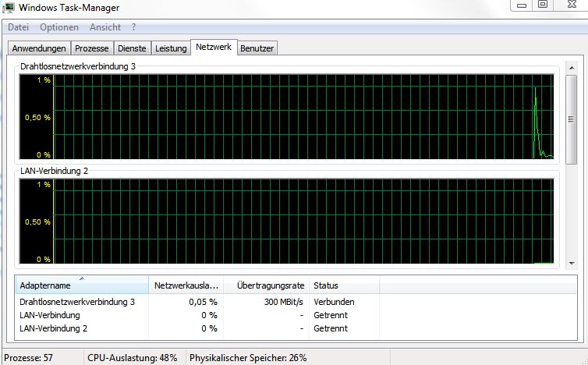Maximize the Task-Manager window
The width and height of the screenshot is (588, 365).
tap(543, 5)
